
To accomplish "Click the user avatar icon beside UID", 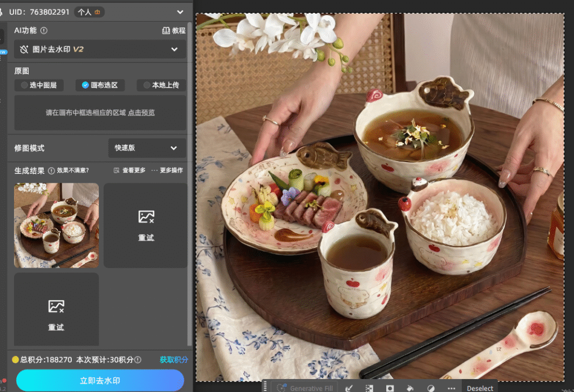I will [1, 12].
